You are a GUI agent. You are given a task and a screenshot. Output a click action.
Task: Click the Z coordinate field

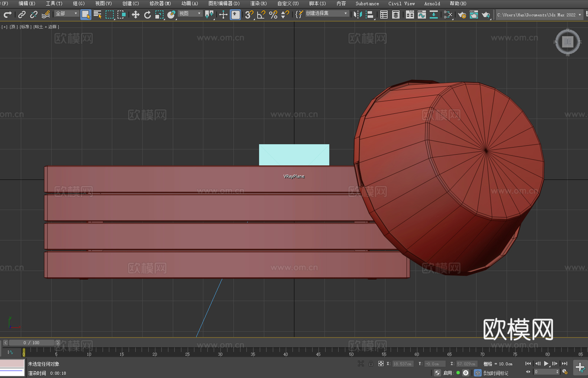(x=466, y=364)
